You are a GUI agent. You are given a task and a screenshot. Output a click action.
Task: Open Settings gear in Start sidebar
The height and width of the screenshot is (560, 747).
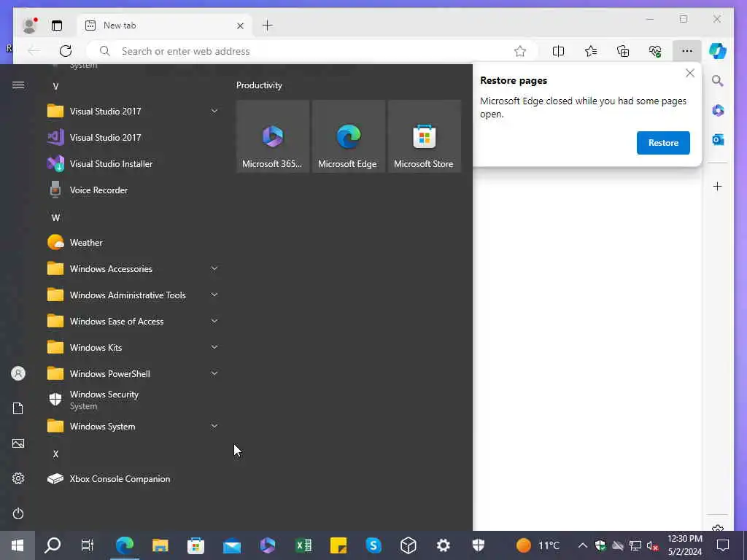tap(18, 478)
